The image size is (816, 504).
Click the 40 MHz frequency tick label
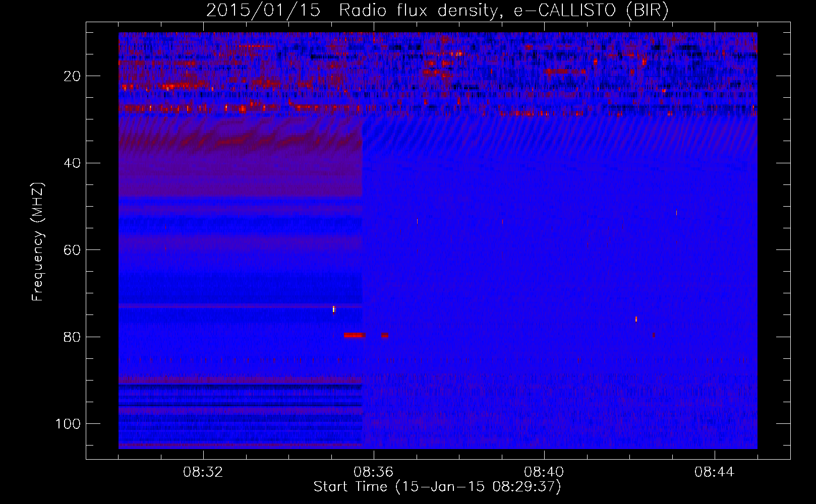[x=73, y=163]
